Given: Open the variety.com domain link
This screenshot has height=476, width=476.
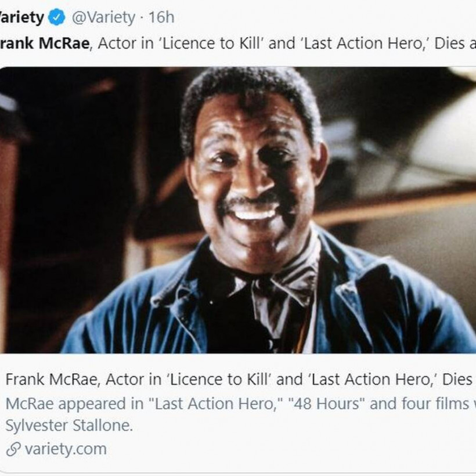Looking at the screenshot, I should [66, 449].
